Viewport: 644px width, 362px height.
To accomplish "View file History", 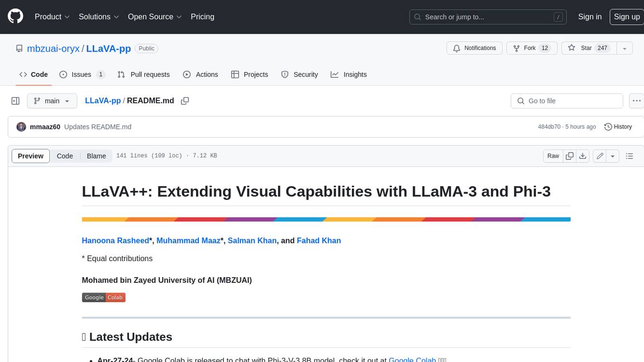I will tap(618, 127).
